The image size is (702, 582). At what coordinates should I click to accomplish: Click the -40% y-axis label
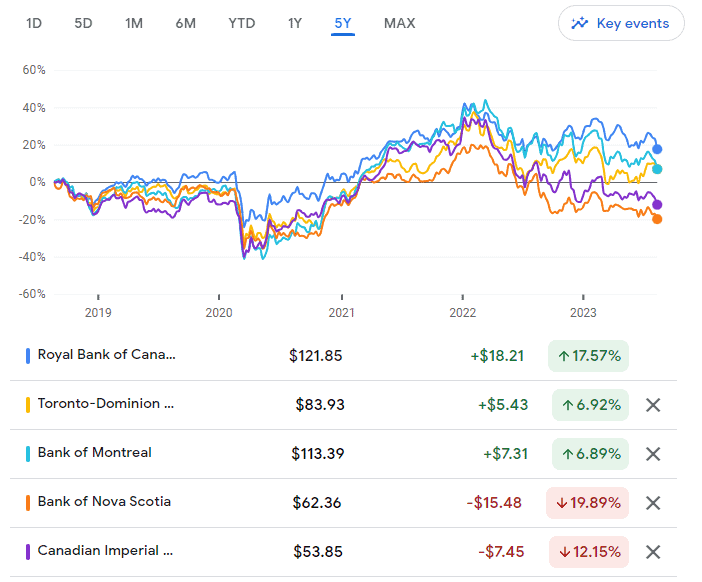click(x=32, y=257)
